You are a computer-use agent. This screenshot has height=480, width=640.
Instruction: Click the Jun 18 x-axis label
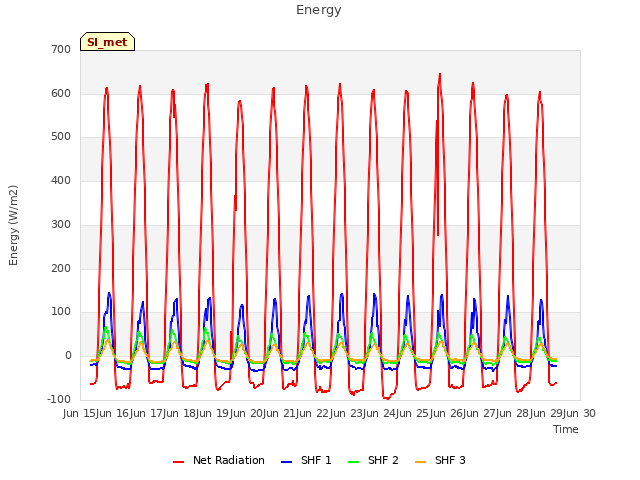click(180, 413)
